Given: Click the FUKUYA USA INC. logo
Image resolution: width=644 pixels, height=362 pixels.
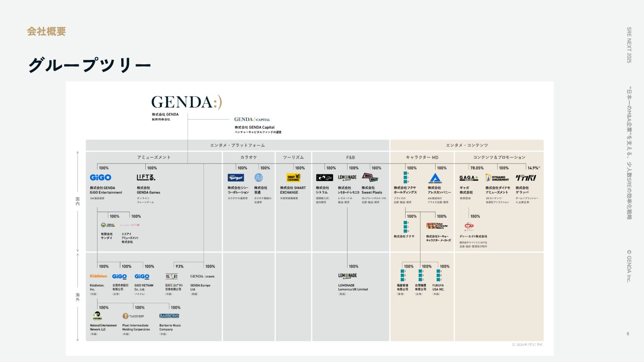Looking at the screenshot, I should click(x=439, y=275).
